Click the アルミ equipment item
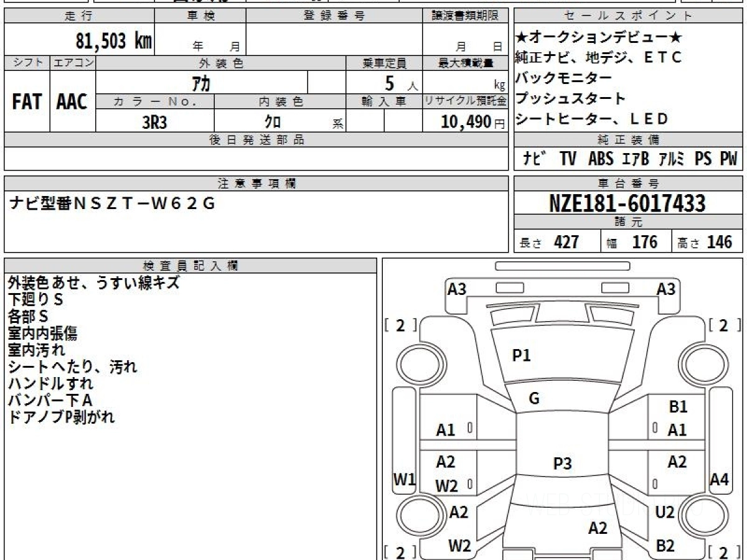This screenshot has height=560, width=747. coord(671,159)
